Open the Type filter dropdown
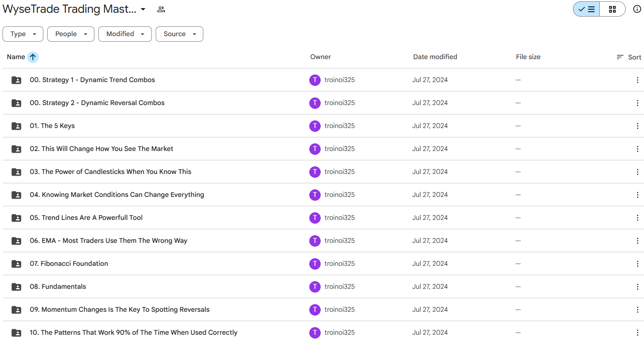644x339 pixels. point(23,34)
